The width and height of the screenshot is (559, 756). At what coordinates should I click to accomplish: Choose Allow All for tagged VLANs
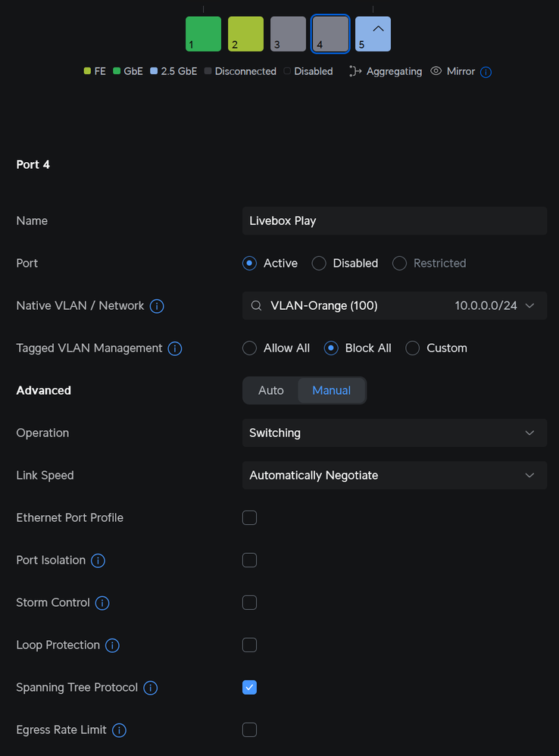pos(249,348)
